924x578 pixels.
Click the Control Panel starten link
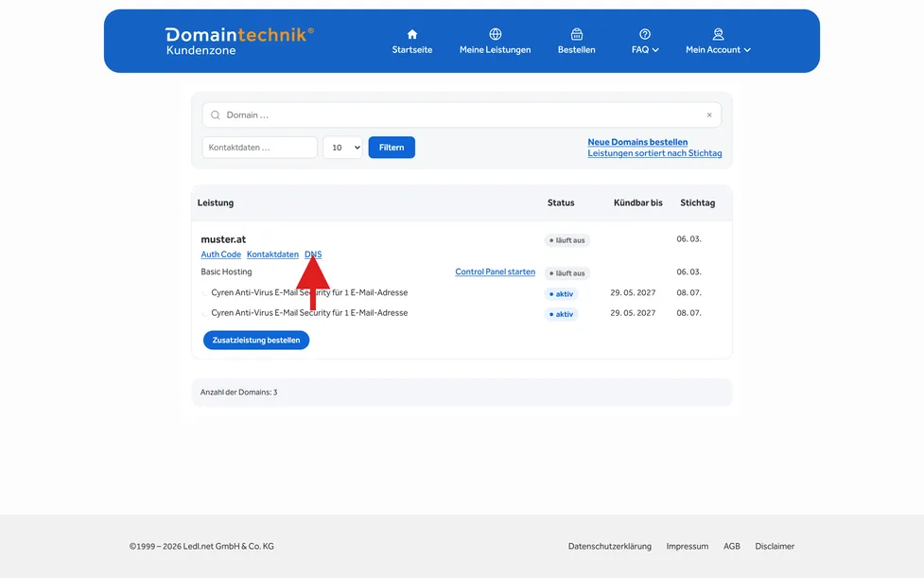pyautogui.click(x=495, y=271)
